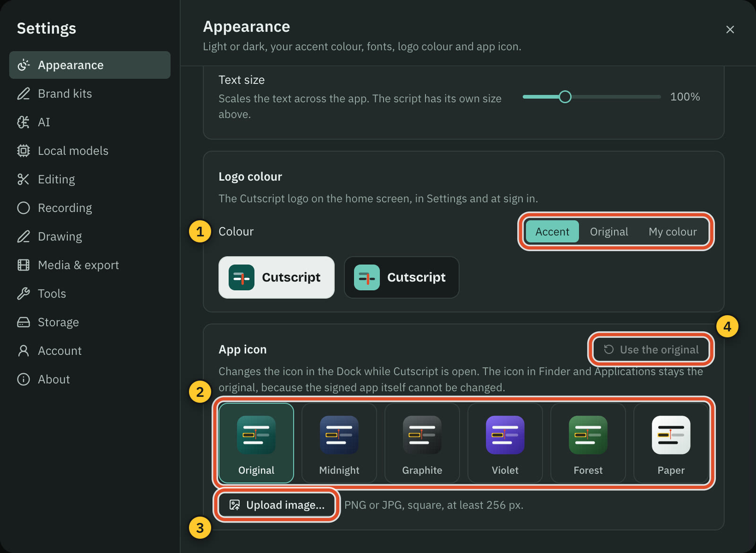Image resolution: width=756 pixels, height=553 pixels.
Task: Select the Original app icon
Action: 256,443
